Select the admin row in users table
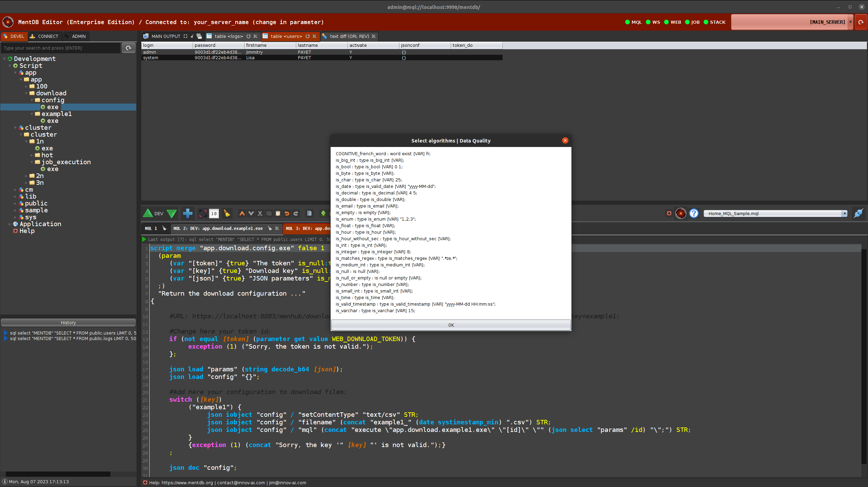Image resolution: width=868 pixels, height=487 pixels. pos(322,52)
